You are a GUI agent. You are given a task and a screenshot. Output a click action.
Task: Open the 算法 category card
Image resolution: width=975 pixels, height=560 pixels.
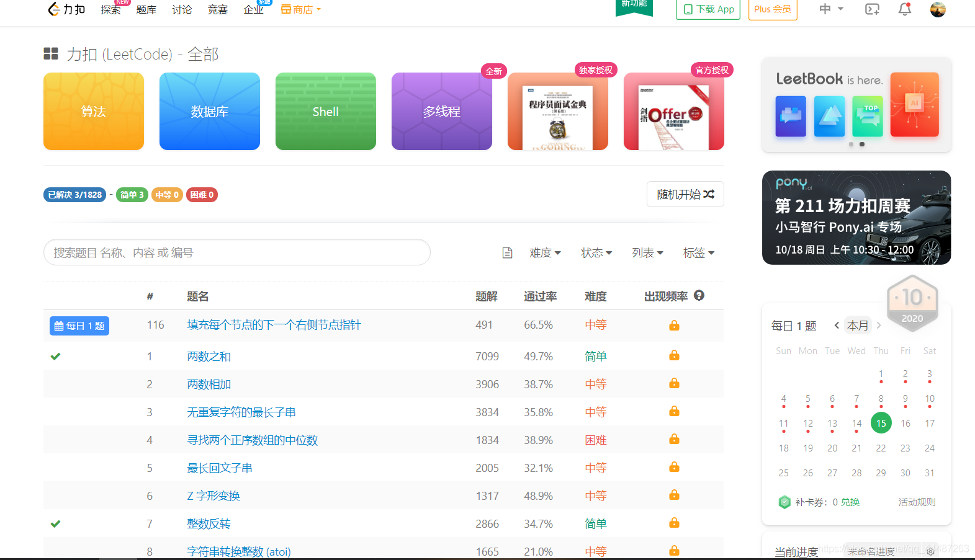coord(94,112)
